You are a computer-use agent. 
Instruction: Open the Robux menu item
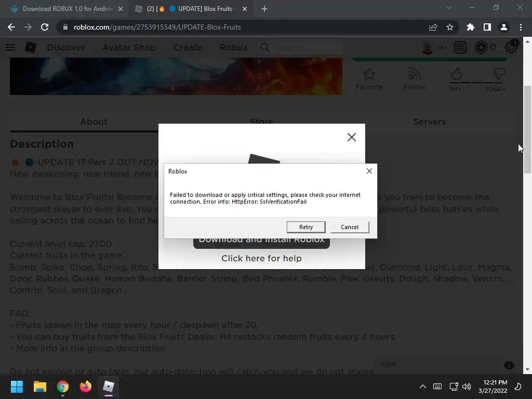(x=233, y=47)
